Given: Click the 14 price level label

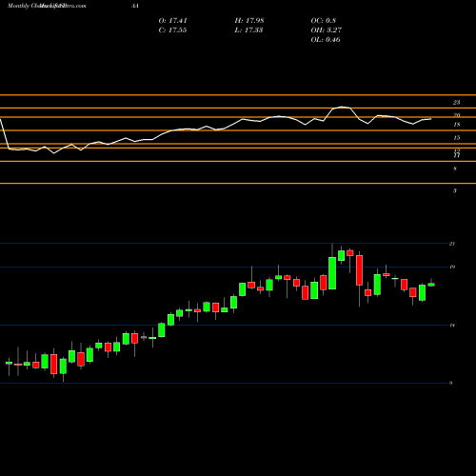Looking at the screenshot, I should pyautogui.click(x=452, y=326).
